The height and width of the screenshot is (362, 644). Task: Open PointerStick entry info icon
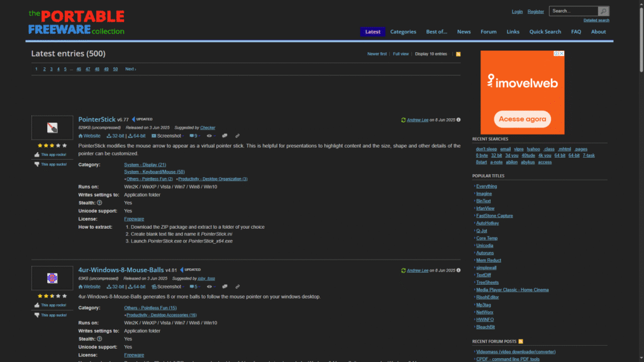click(x=458, y=120)
